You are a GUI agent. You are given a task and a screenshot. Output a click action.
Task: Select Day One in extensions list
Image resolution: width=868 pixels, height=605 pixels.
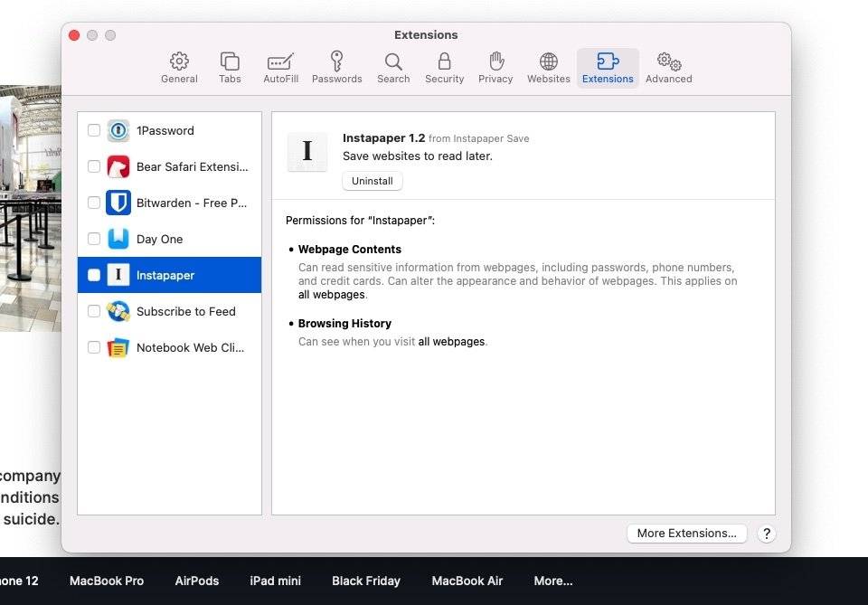point(160,239)
